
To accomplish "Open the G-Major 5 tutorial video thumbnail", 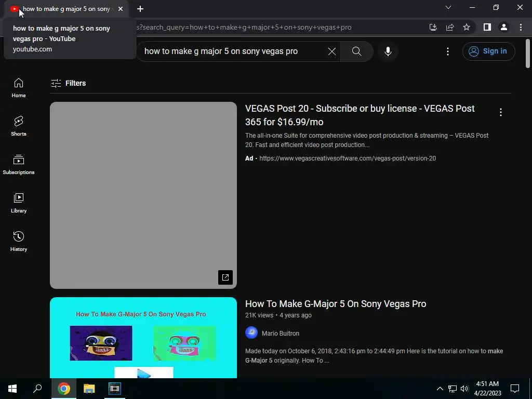I will [143, 338].
